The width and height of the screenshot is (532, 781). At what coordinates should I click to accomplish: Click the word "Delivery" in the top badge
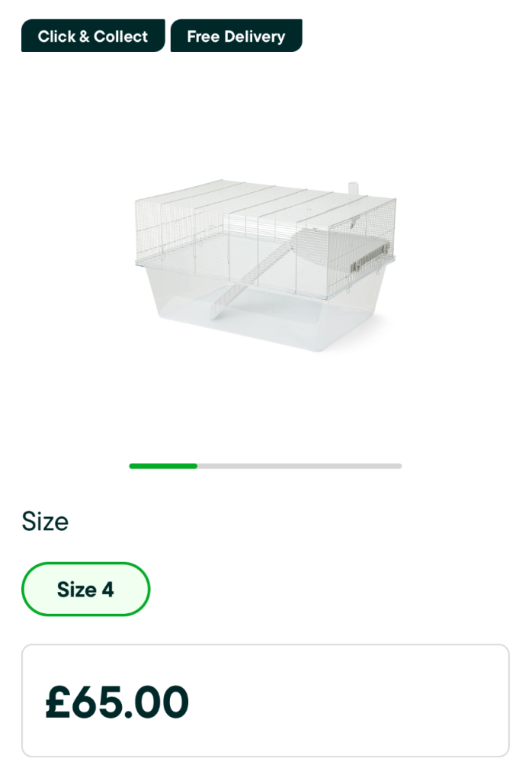click(x=257, y=36)
